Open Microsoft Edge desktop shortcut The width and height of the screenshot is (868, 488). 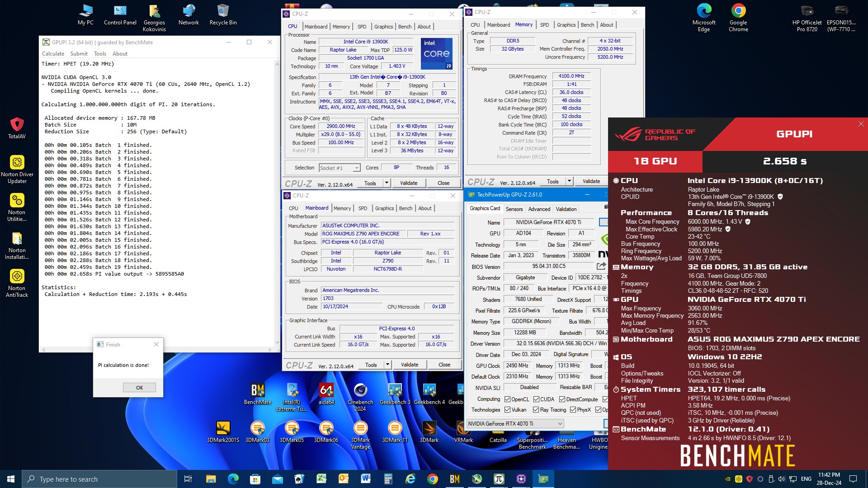click(x=704, y=18)
